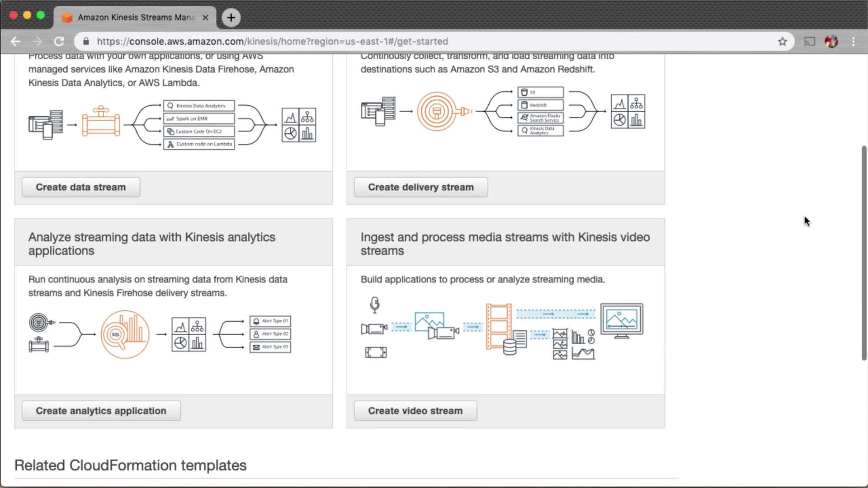
Task: Open a new browser tab
Action: click(x=231, y=18)
